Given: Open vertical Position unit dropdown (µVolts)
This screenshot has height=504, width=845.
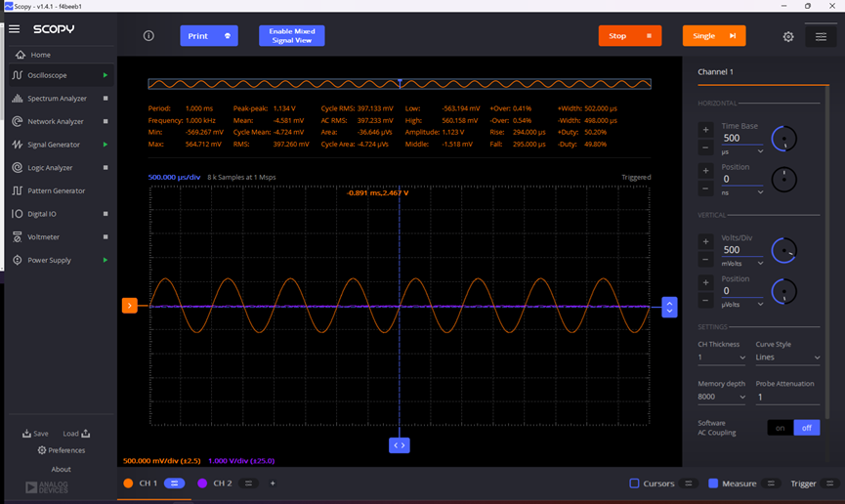Looking at the screenshot, I should [x=742, y=305].
